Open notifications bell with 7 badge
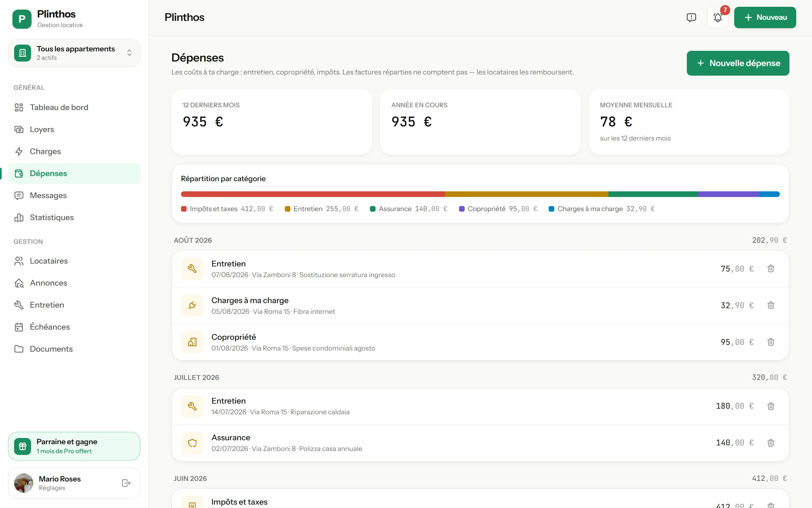 [718, 17]
